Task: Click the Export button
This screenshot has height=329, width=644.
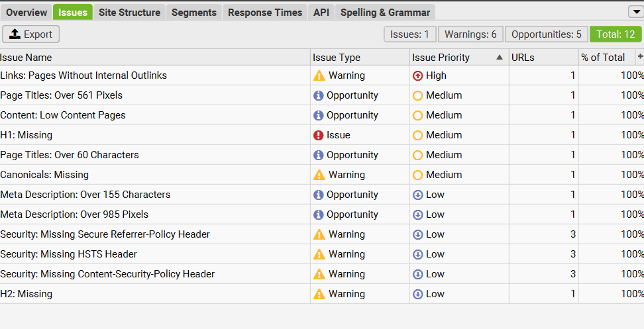Action: pyautogui.click(x=30, y=34)
